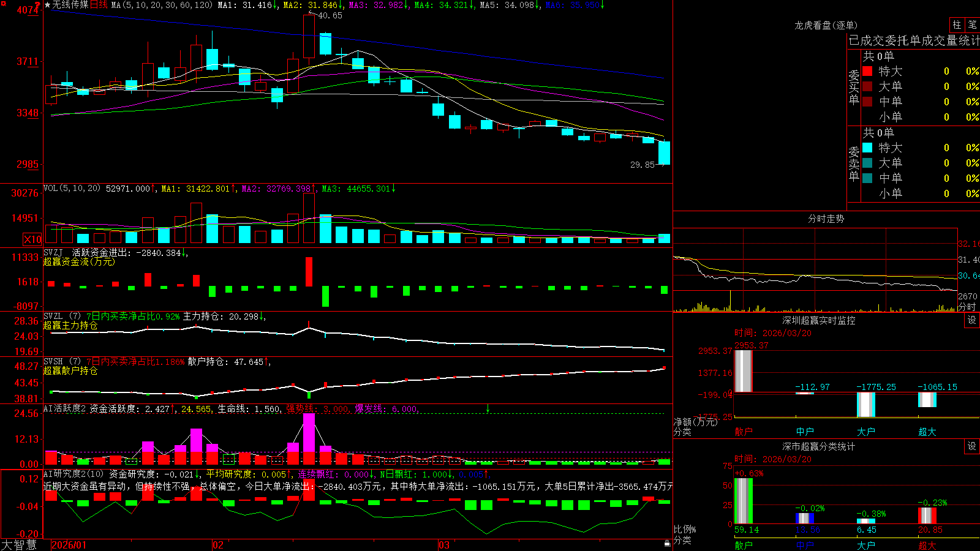This screenshot has width=980, height=551.
Task: Click the SVSH indicator name
Action: pyautogui.click(x=53, y=361)
